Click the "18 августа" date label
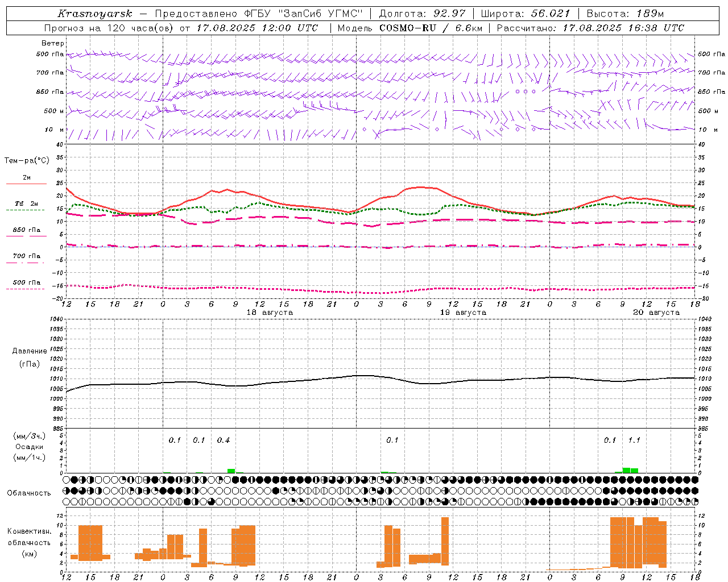 [x=270, y=313]
